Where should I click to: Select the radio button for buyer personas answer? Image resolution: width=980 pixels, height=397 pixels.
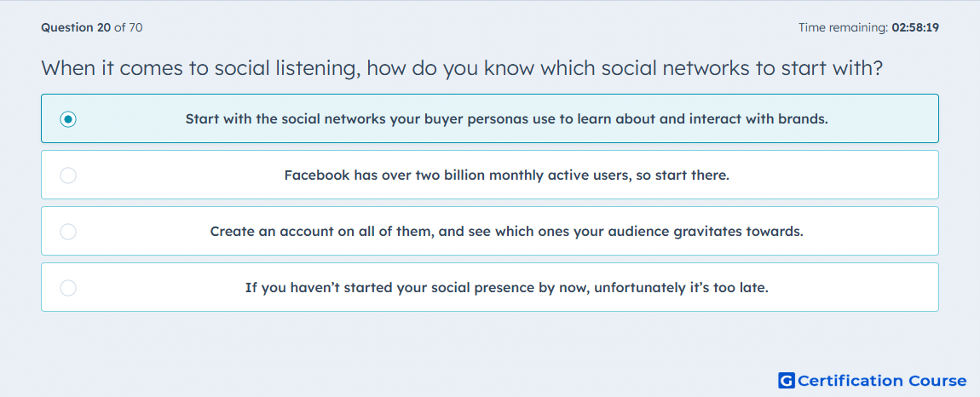coord(68,118)
